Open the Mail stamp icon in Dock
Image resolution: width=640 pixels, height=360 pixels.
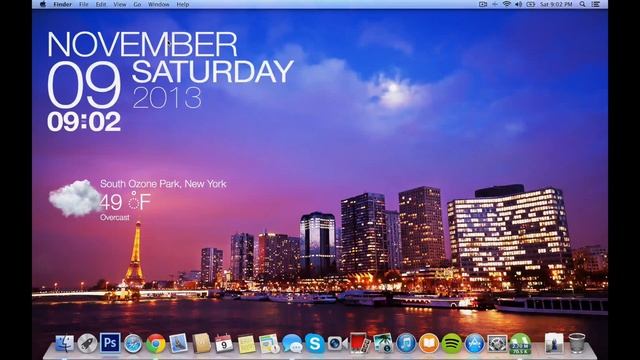click(x=178, y=344)
